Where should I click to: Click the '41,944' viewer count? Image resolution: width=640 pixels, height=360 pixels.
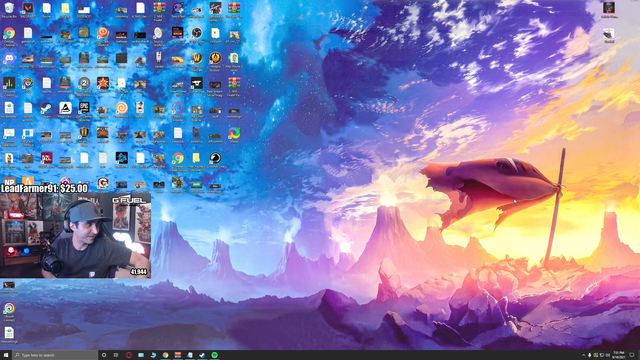tap(138, 272)
